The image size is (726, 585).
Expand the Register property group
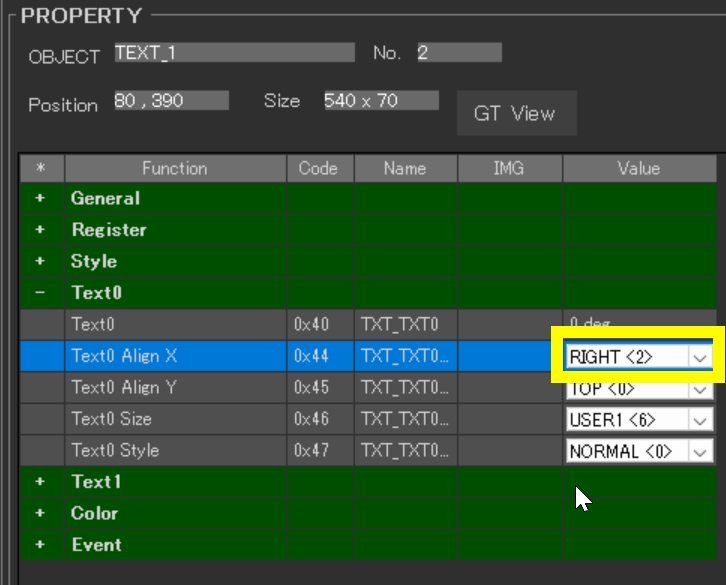[x=41, y=230]
